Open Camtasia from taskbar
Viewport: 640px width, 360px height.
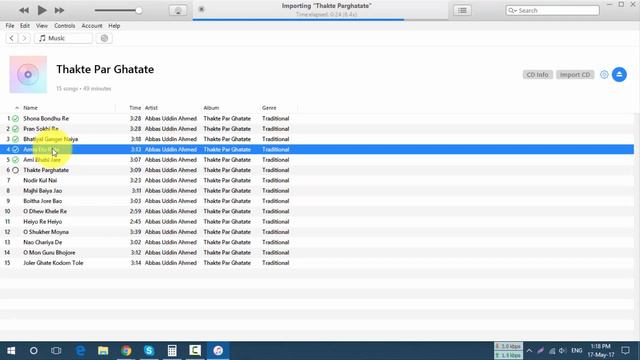[195, 351]
